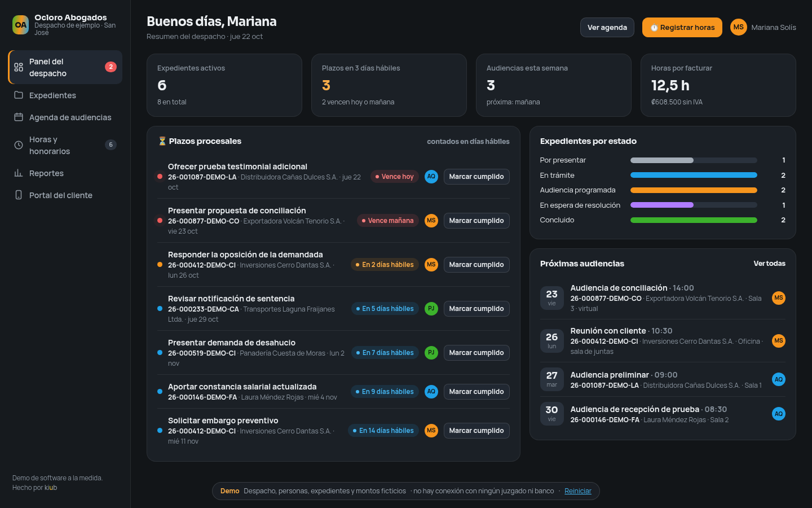
Task: Click the Ocloro Abogados OA logo
Action: pos(21,25)
